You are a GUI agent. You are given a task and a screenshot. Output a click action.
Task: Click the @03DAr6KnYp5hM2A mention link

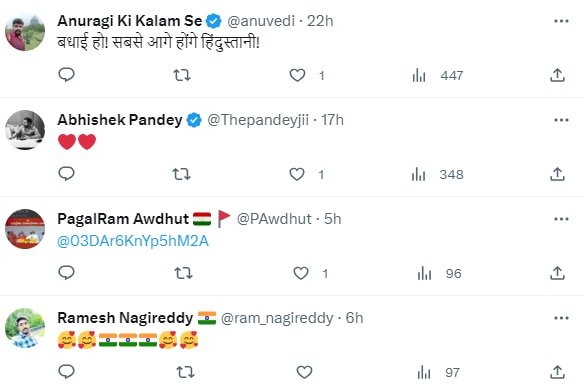point(133,241)
